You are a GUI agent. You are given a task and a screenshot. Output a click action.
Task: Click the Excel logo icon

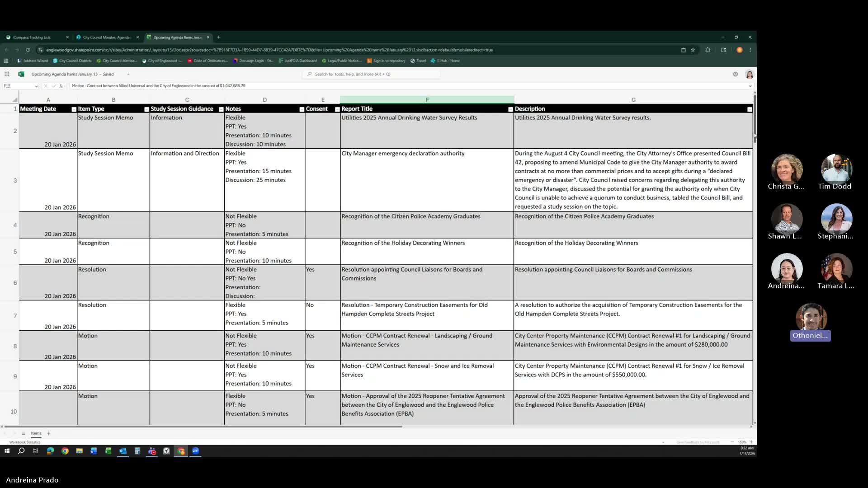pyautogui.click(x=21, y=74)
